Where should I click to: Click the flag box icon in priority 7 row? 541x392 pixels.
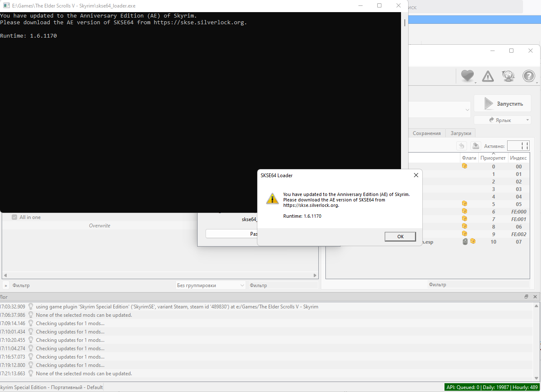pos(465,219)
